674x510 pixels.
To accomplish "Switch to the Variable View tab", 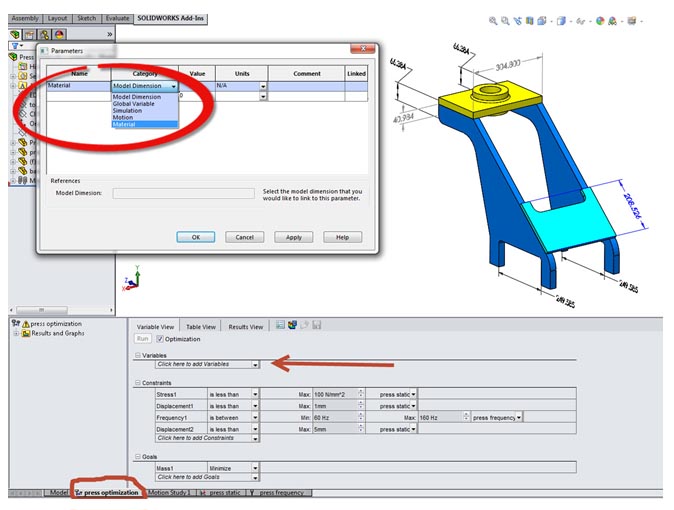I will point(155,327).
